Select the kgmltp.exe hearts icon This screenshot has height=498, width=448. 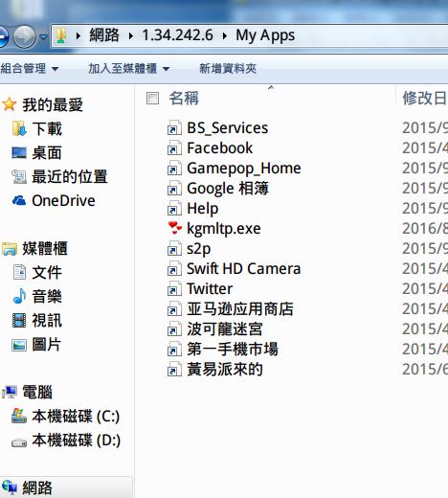pyautogui.click(x=175, y=228)
